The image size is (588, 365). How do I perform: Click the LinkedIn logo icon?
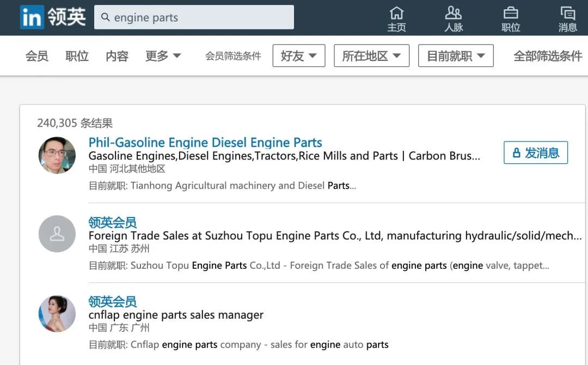(x=32, y=17)
